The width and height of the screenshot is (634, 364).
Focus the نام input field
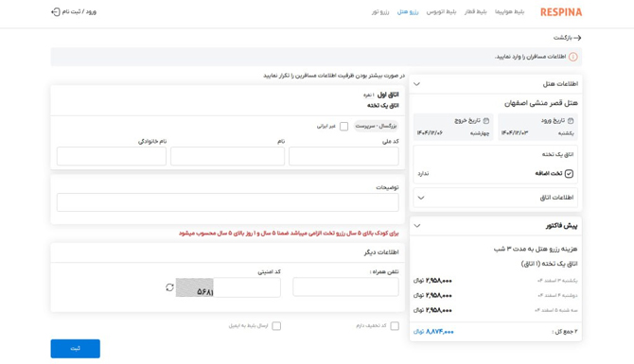coord(228,156)
